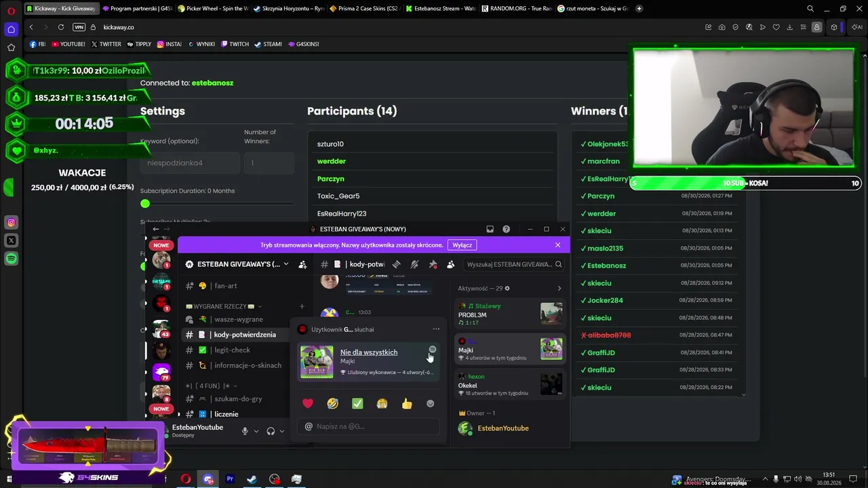React with thumbs up emoji

click(407, 404)
